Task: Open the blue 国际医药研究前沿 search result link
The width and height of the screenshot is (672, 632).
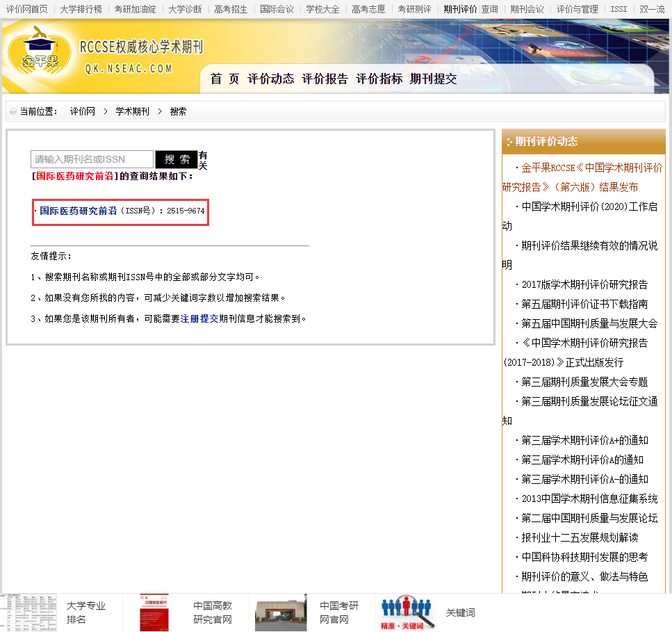Action: (78, 211)
